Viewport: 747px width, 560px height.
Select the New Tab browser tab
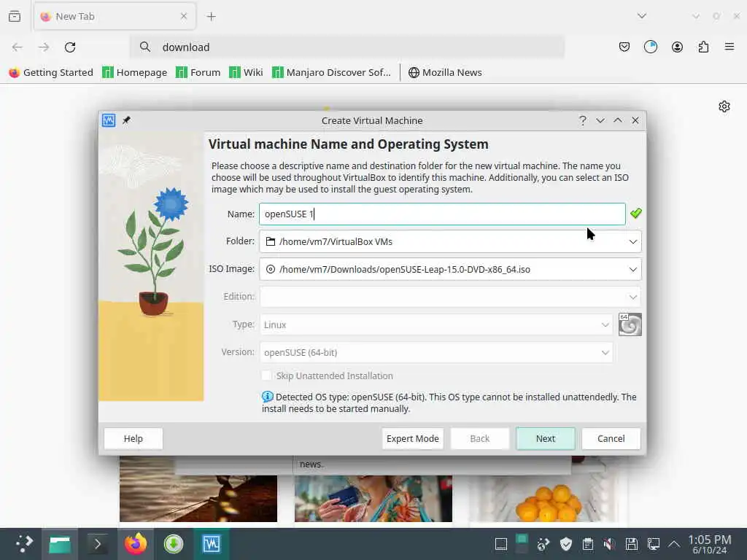[115, 17]
